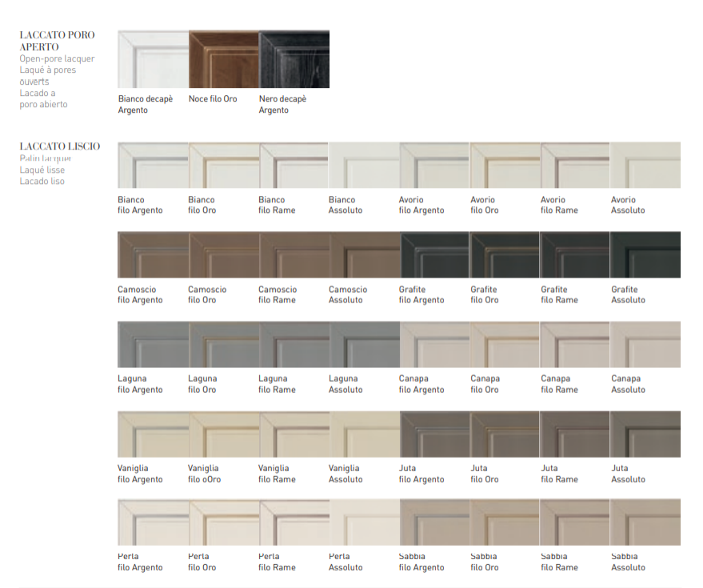Pick the Bianco filo Argento finish swatch

[x=153, y=166]
